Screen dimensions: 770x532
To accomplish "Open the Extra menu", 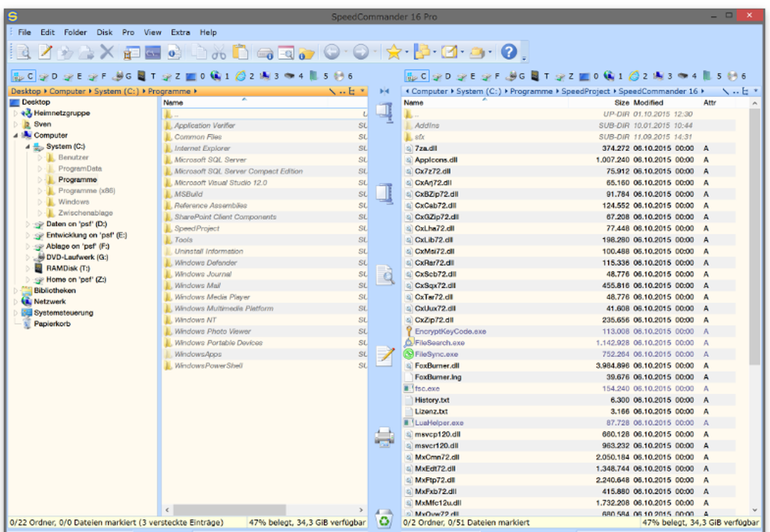I will 180,32.
